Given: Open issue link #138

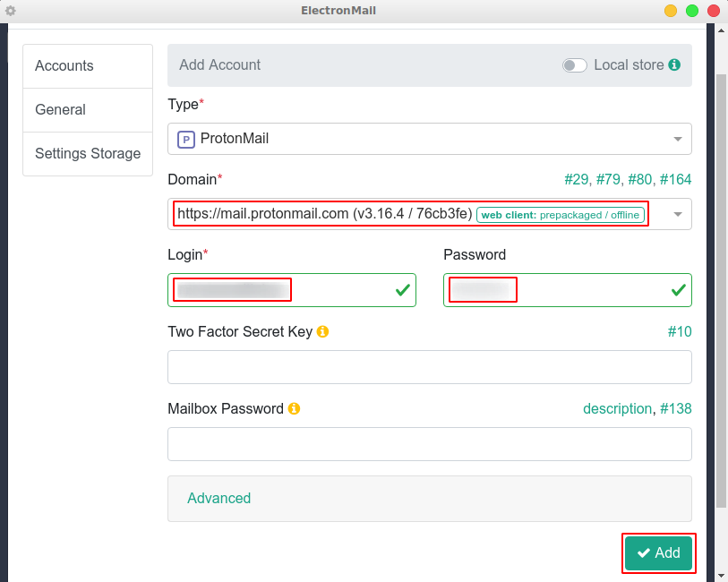Looking at the screenshot, I should point(676,409).
